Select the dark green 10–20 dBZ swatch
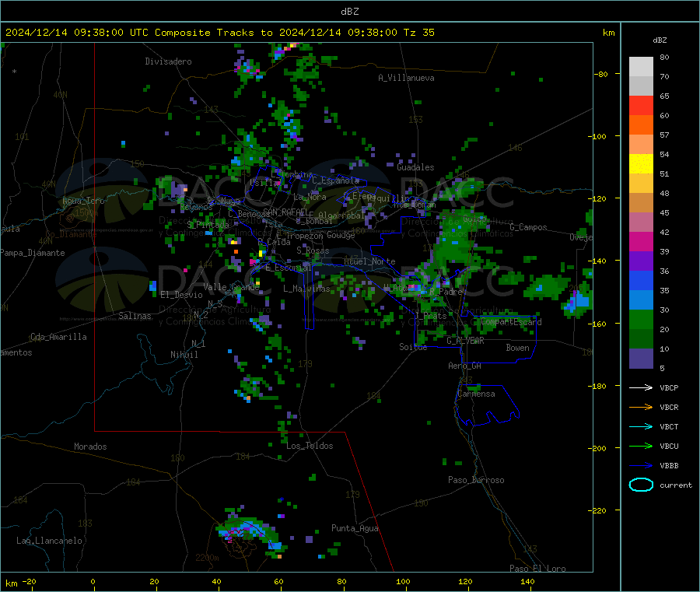The width and height of the screenshot is (700, 592). tap(641, 339)
